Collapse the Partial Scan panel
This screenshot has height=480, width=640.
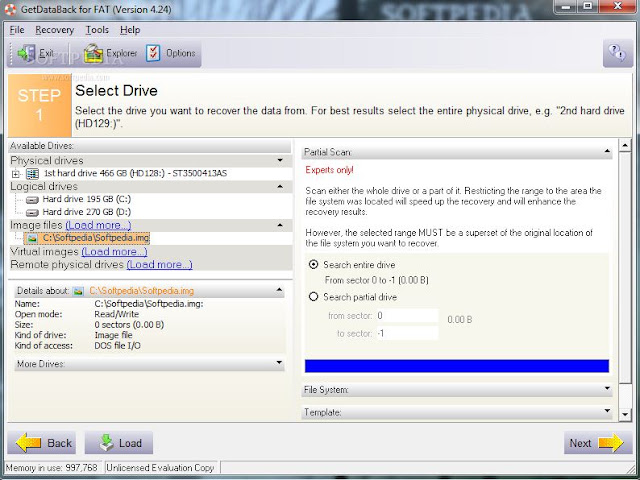tap(607, 151)
